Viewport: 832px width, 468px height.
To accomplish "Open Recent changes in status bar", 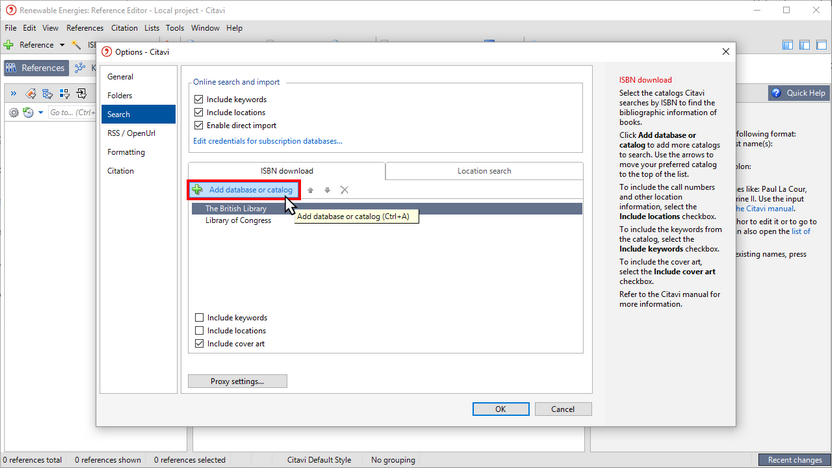I will [x=794, y=460].
